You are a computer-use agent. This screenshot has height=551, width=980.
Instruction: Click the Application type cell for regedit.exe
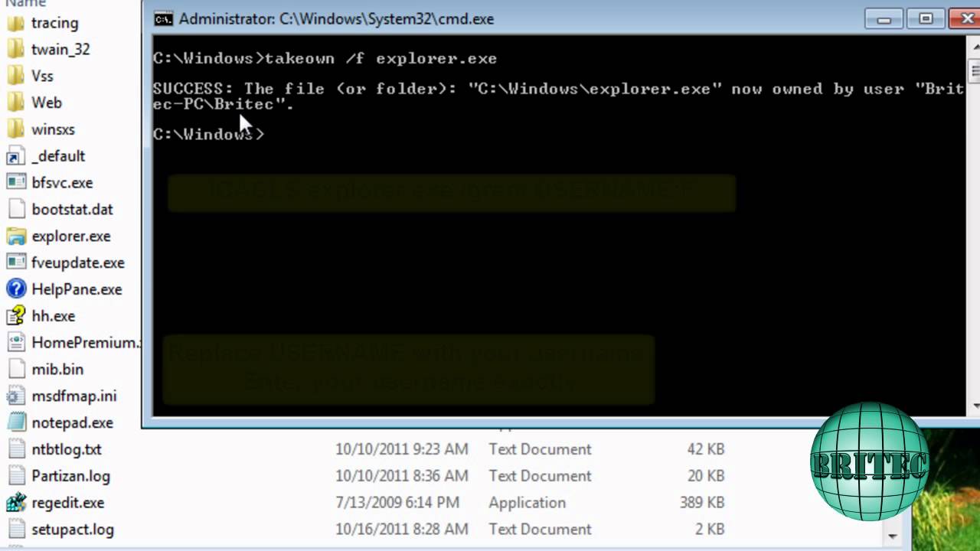tap(528, 503)
